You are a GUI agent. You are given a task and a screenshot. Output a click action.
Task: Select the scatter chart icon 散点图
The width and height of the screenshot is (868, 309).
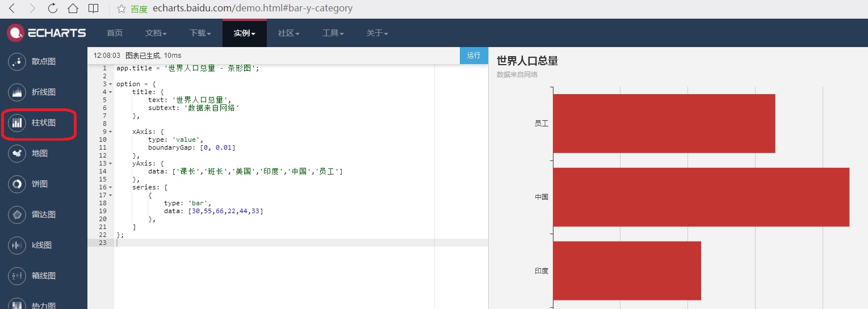pos(18,62)
